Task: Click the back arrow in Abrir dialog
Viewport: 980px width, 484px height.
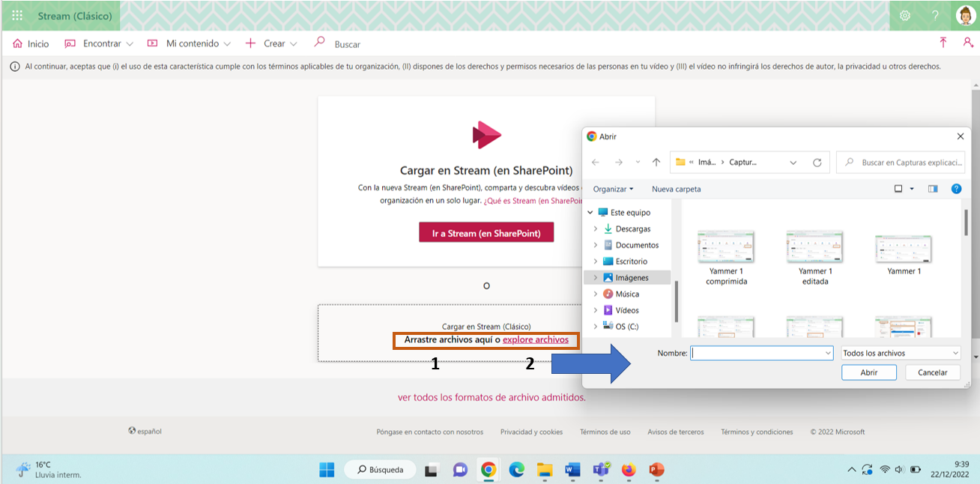Action: click(x=596, y=162)
